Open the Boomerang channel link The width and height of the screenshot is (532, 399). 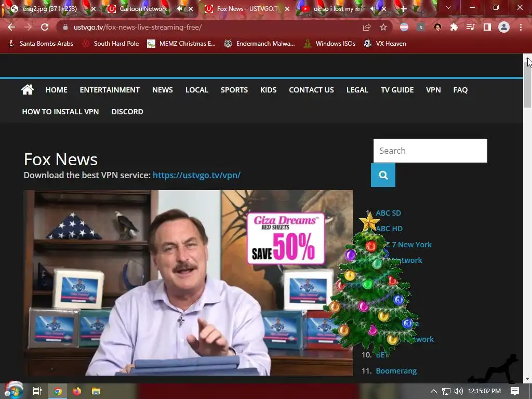click(396, 371)
